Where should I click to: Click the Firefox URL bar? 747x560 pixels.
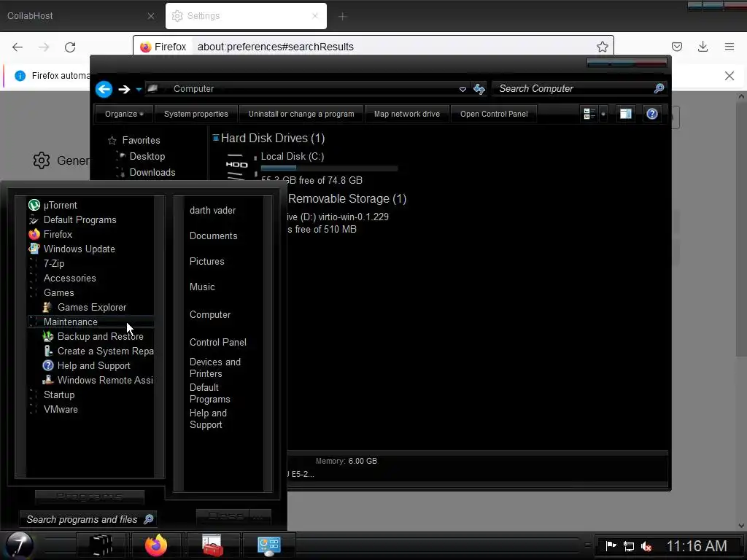pos(373,47)
